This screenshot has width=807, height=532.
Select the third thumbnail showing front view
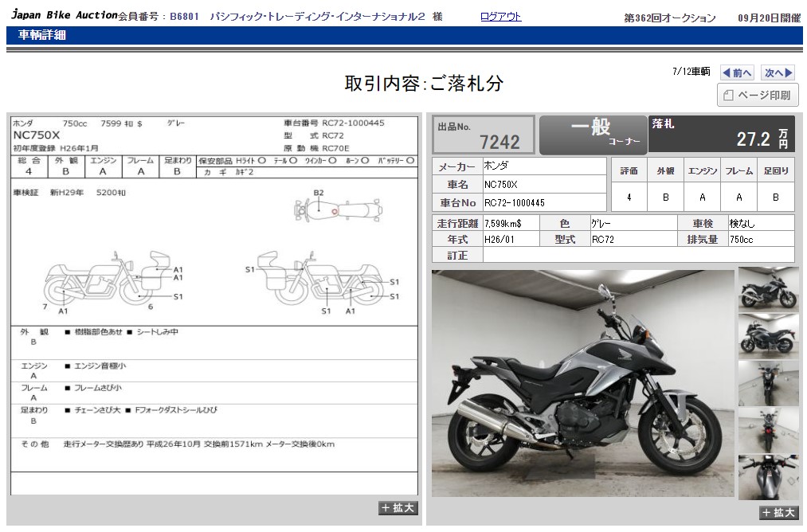(x=769, y=383)
